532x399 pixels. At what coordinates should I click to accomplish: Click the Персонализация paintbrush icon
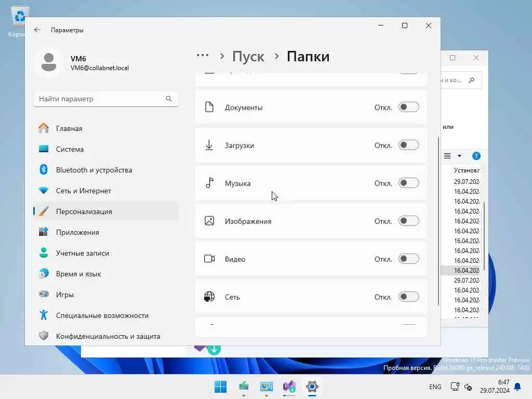pos(44,211)
